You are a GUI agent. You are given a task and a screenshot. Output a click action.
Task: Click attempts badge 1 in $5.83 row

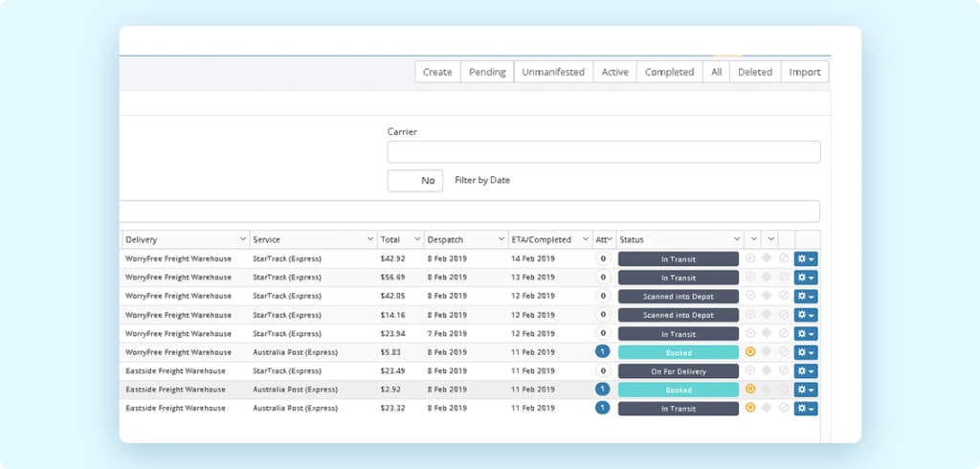click(x=603, y=352)
